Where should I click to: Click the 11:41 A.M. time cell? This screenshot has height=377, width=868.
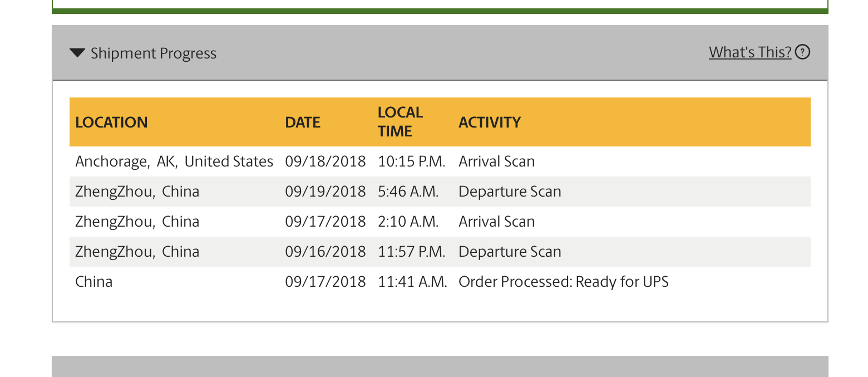click(x=412, y=282)
